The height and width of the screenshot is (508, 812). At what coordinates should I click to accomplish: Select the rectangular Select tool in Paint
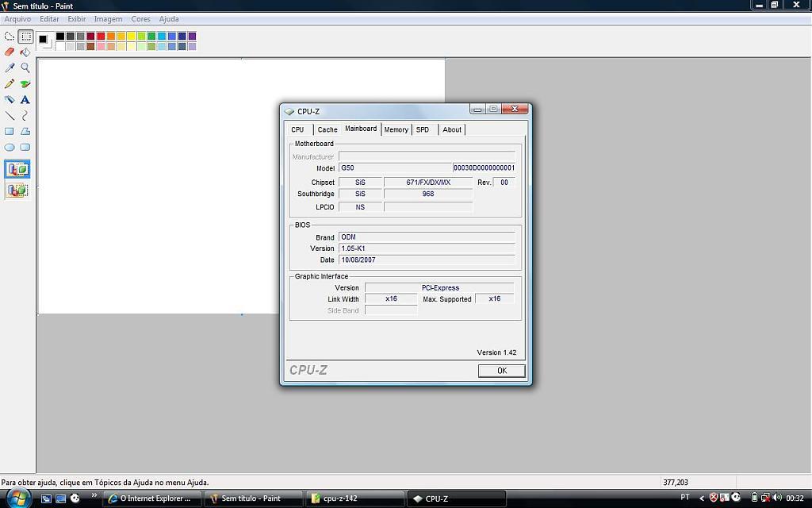25,37
